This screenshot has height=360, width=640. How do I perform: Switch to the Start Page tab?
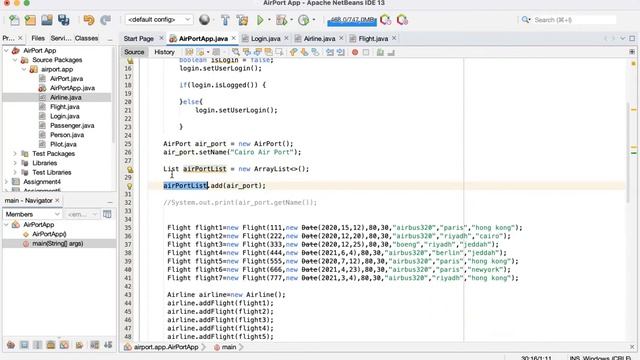click(138, 38)
